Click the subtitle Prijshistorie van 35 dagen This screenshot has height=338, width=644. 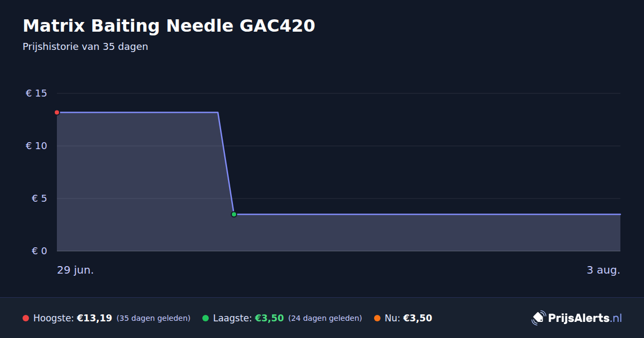85,47
